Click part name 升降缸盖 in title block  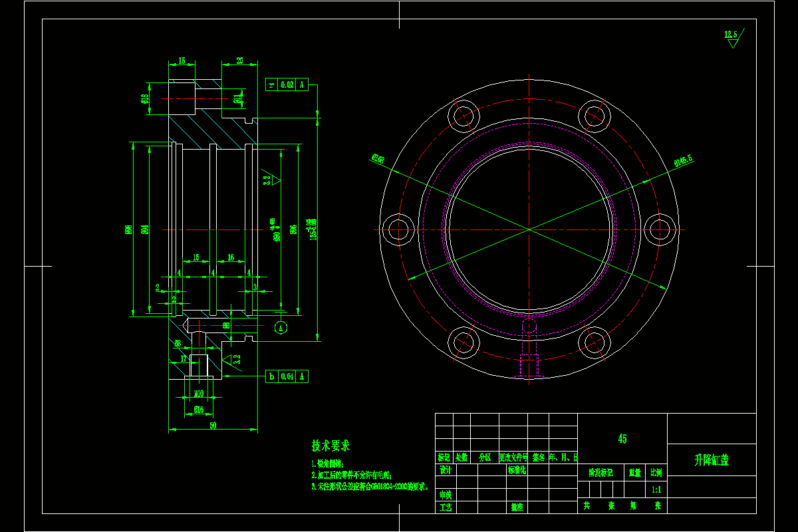coord(711,460)
